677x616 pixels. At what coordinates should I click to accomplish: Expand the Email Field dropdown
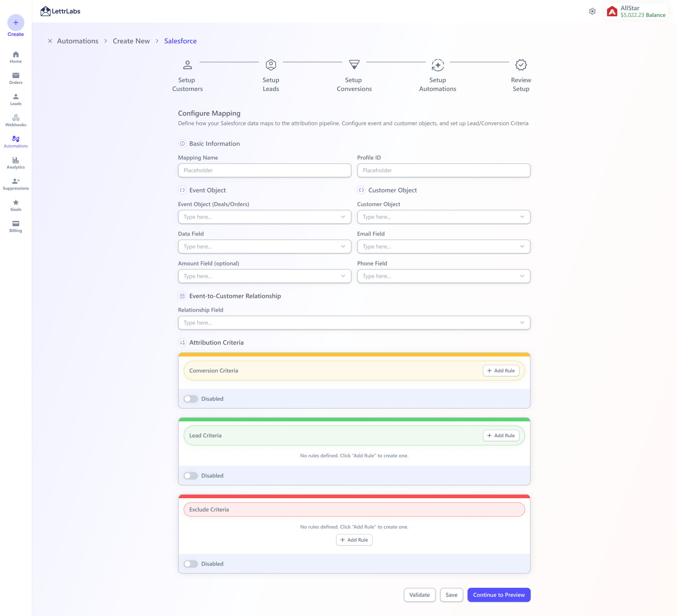[444, 246]
